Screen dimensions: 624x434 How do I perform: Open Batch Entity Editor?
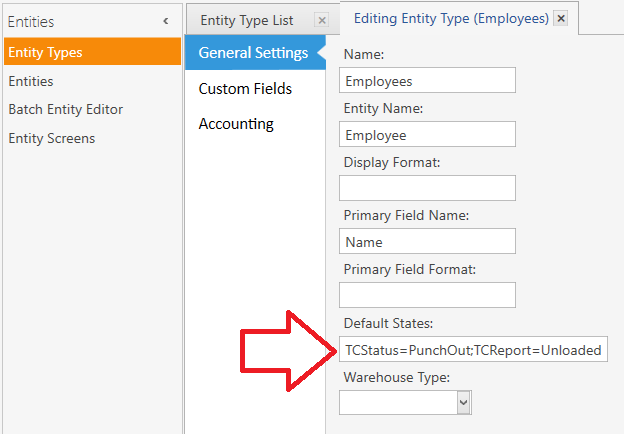point(66,109)
